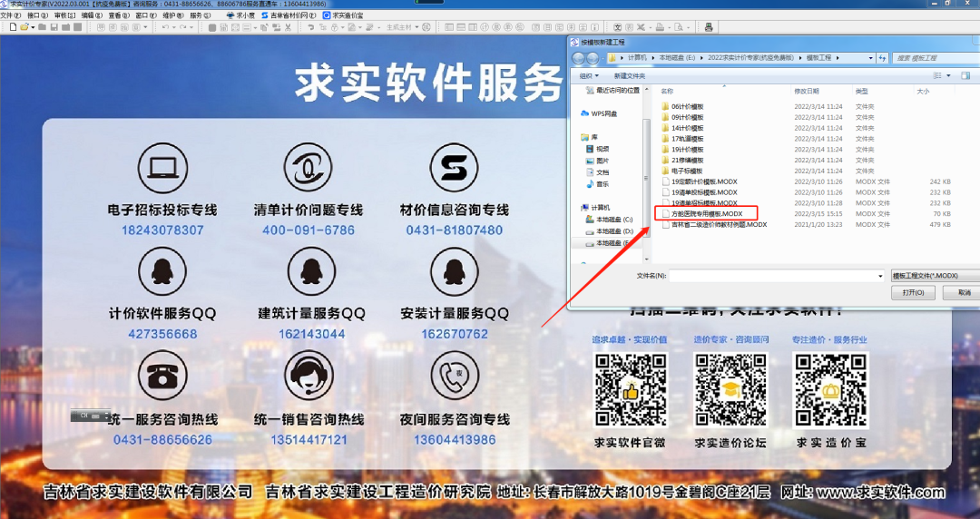Click the 修改日期 column header

[807, 92]
